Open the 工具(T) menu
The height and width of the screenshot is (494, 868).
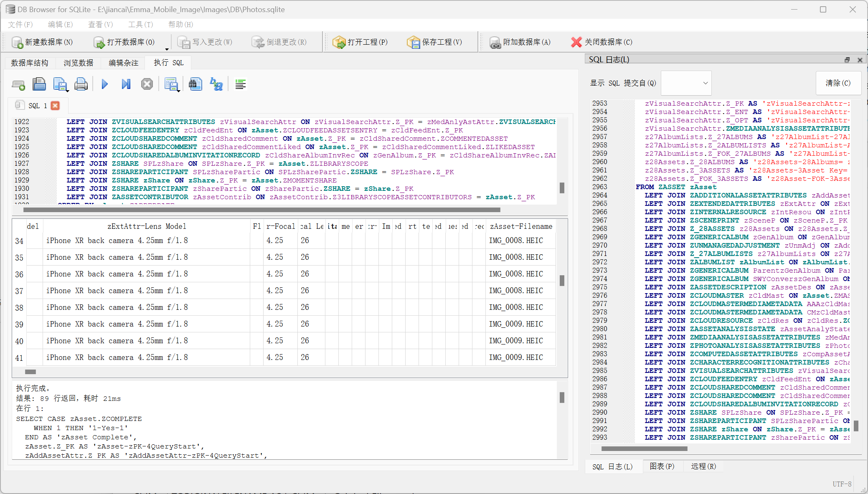[x=140, y=25]
